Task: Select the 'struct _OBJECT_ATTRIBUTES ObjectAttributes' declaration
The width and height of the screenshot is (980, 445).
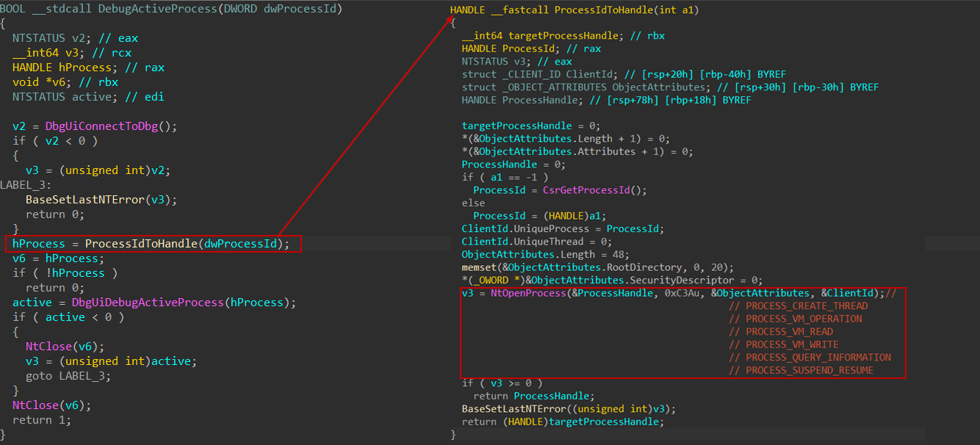Action: (670, 87)
